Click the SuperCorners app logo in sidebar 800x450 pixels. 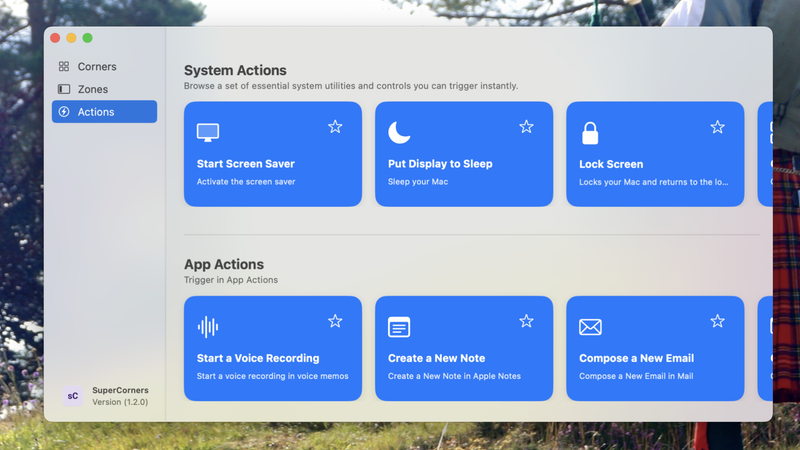(73, 395)
